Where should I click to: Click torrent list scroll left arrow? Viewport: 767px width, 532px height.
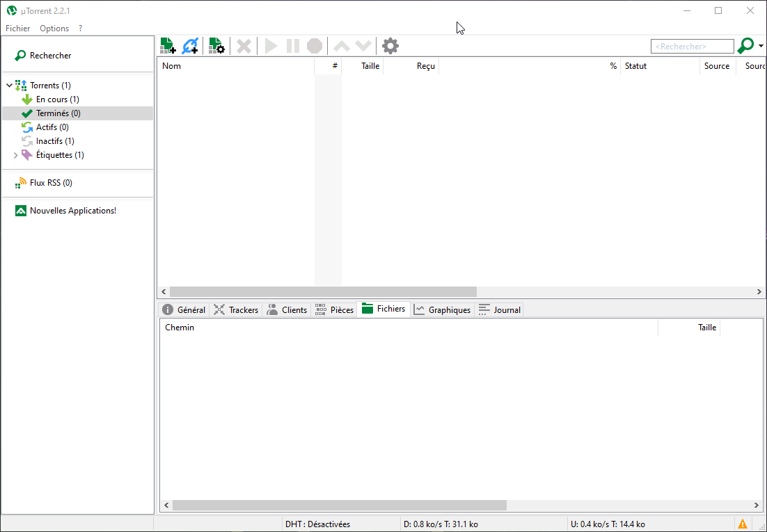pos(164,292)
